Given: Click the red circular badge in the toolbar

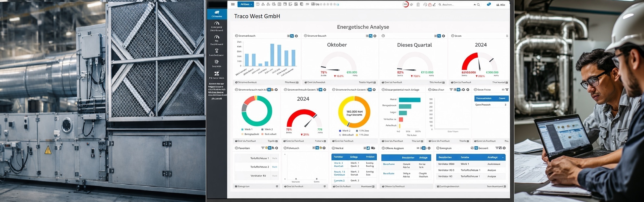Looking at the screenshot, I should pos(406,4).
